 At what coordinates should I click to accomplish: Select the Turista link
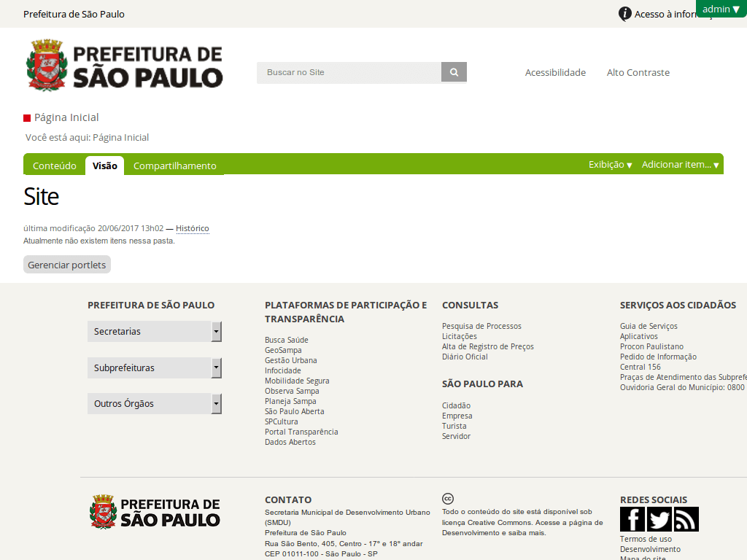pos(454,426)
